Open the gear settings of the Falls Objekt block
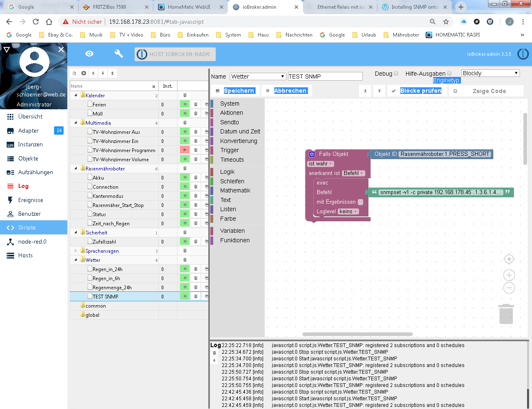Screen dimensions: 532x409 pyautogui.click(x=312, y=154)
